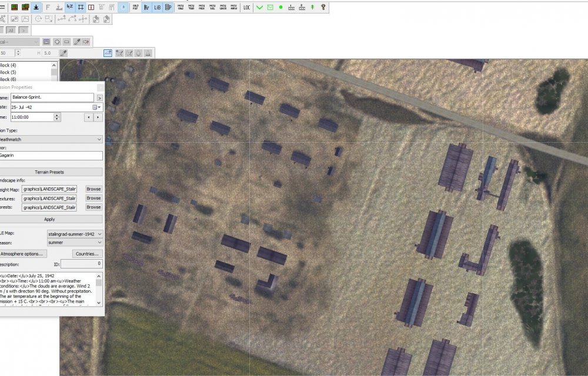Click the red-bordered box toolbar icon
The image size is (588, 376).
(91, 7)
